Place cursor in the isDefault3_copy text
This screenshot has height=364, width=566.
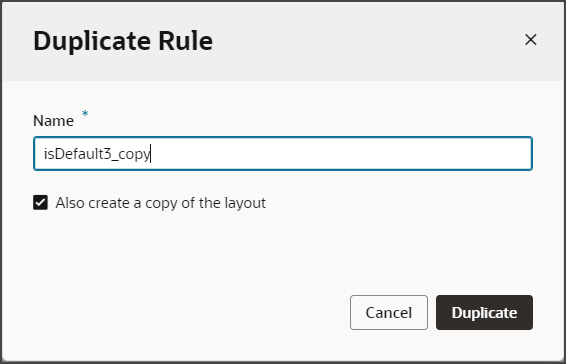pos(97,154)
